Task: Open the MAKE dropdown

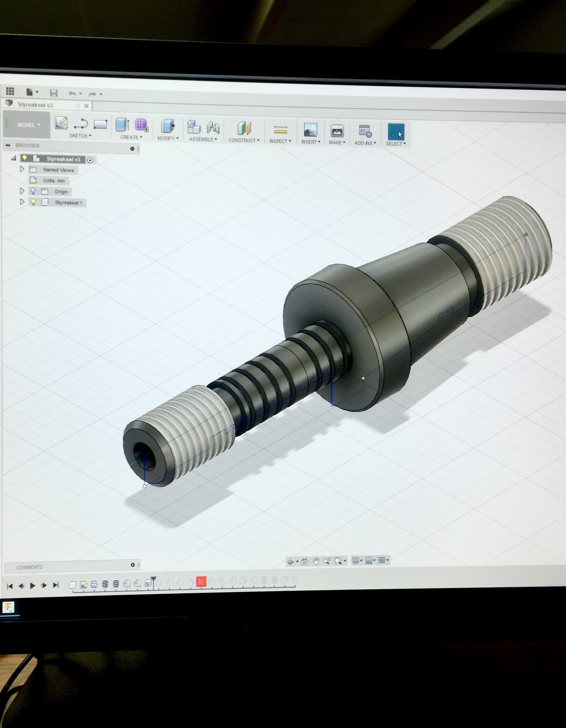Action: point(337,142)
